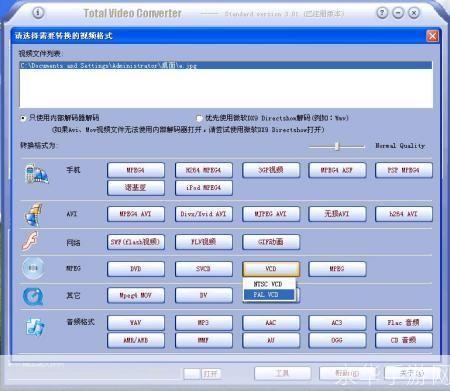Click the MJPEG AVI button

[x=271, y=214]
